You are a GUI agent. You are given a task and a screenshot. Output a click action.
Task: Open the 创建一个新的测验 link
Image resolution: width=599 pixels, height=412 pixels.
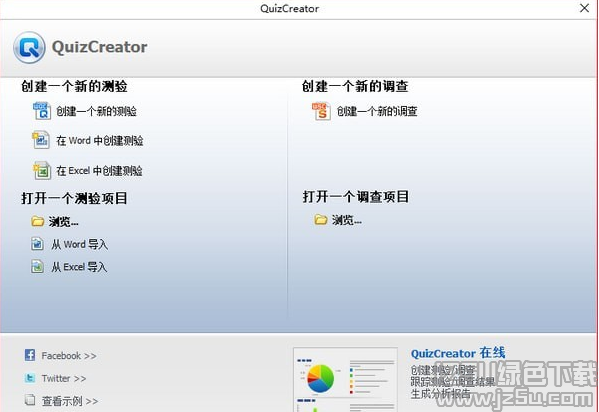click(96, 111)
